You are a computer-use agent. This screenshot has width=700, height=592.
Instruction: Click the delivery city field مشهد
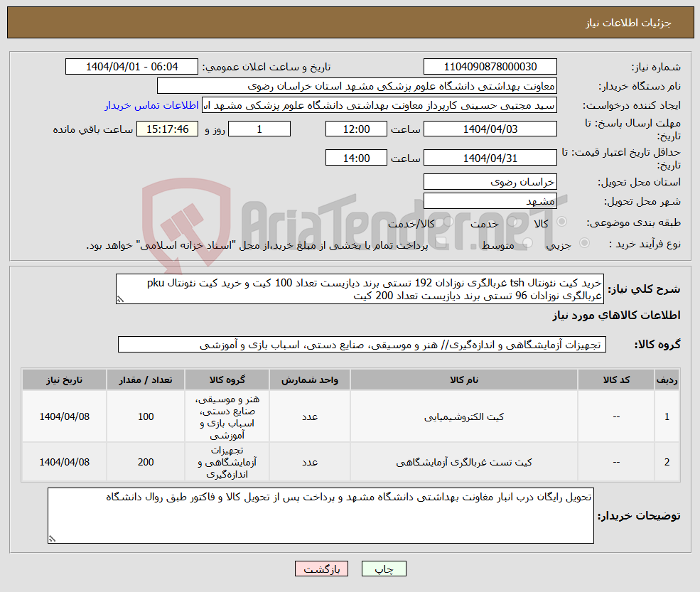click(x=490, y=201)
